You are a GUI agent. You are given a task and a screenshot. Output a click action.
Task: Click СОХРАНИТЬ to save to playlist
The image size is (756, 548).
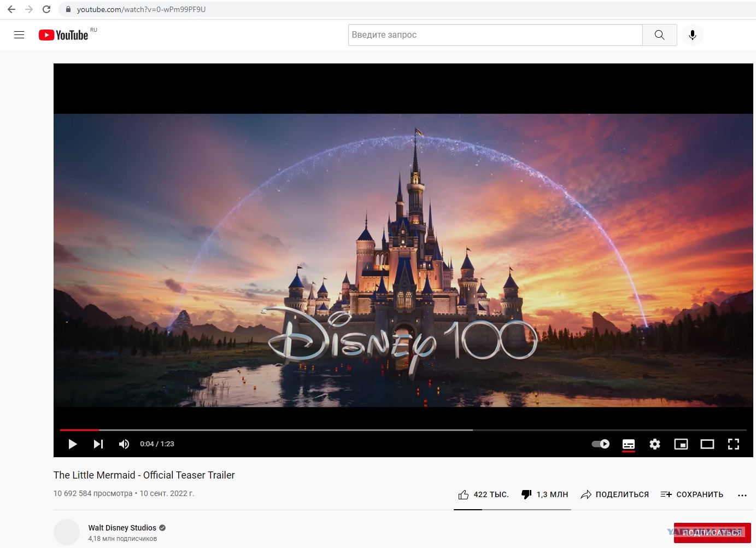click(692, 494)
